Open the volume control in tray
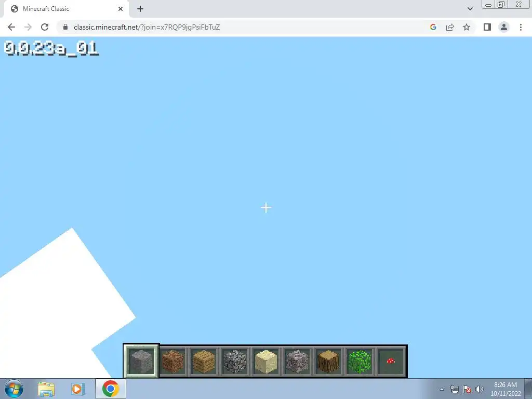This screenshot has width=532, height=399. [x=480, y=389]
